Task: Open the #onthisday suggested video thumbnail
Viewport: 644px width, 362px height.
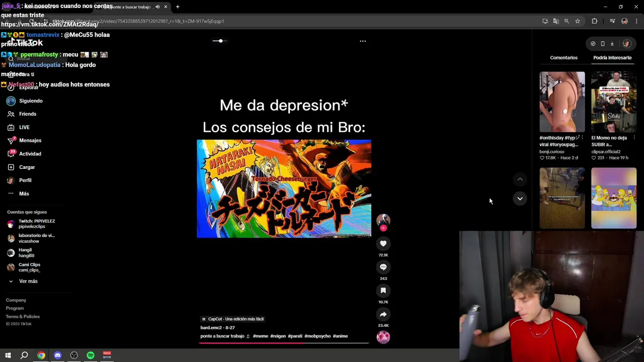Action: click(562, 102)
